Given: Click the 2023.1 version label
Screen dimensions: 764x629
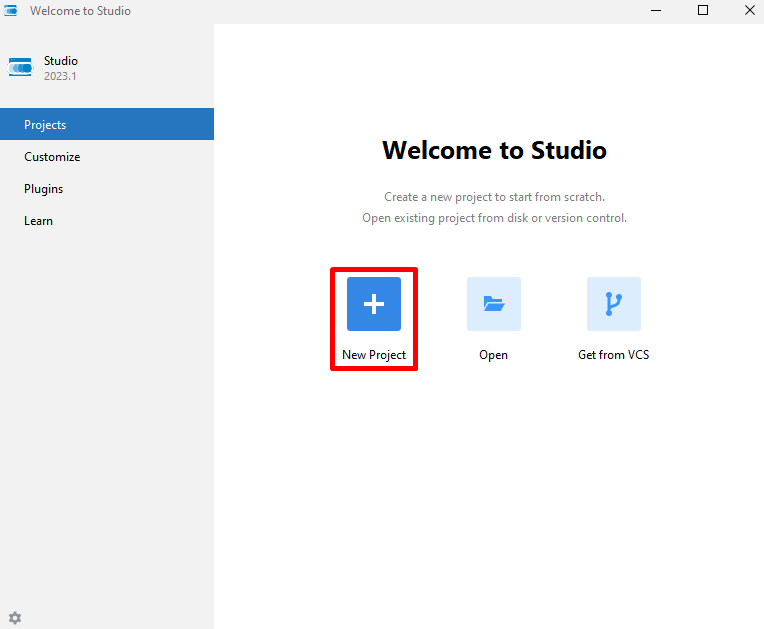Looking at the screenshot, I should click(60, 76).
